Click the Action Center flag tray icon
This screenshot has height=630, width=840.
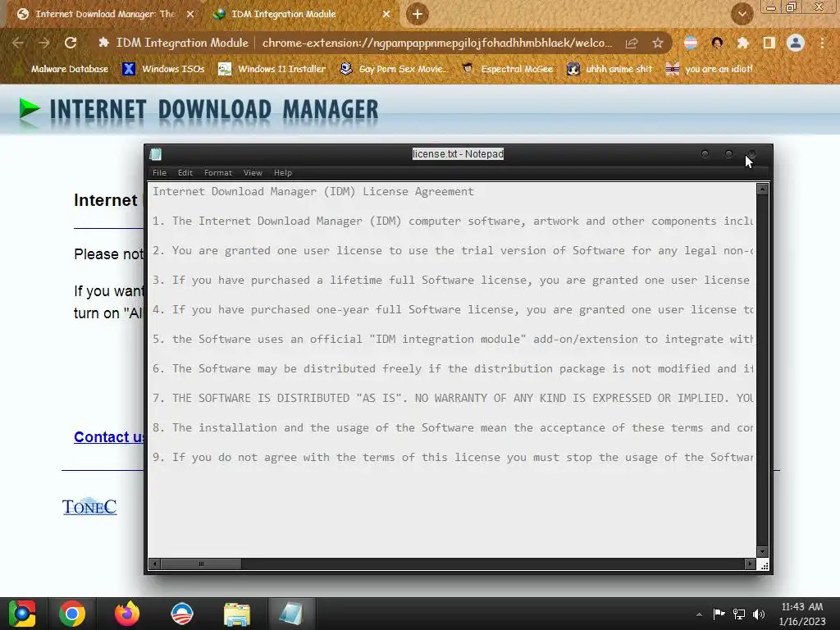[719, 614]
